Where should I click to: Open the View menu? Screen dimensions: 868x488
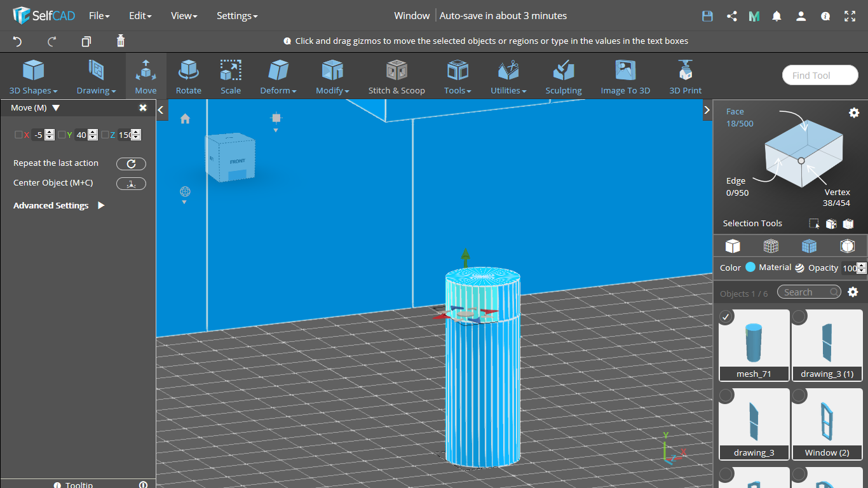click(184, 16)
